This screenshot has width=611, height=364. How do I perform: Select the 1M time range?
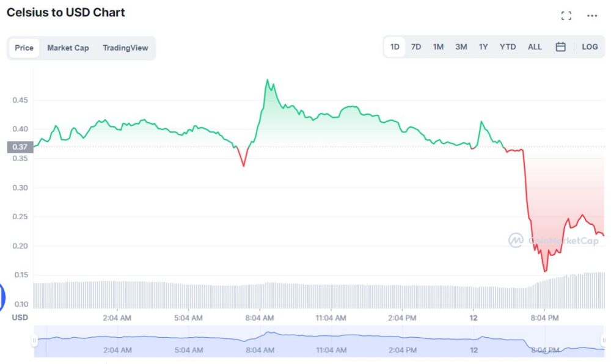[x=438, y=47]
